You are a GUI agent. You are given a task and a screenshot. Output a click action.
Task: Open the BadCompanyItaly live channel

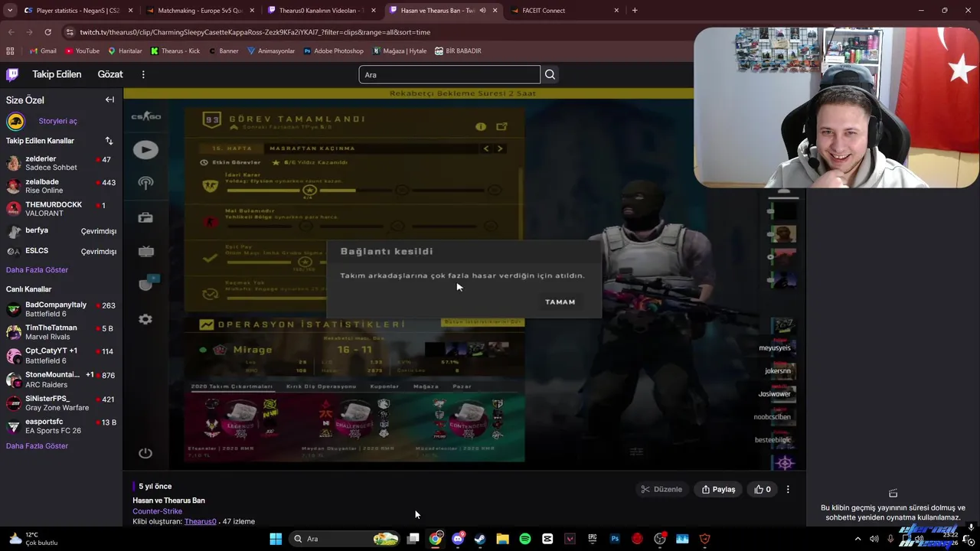tap(61, 309)
